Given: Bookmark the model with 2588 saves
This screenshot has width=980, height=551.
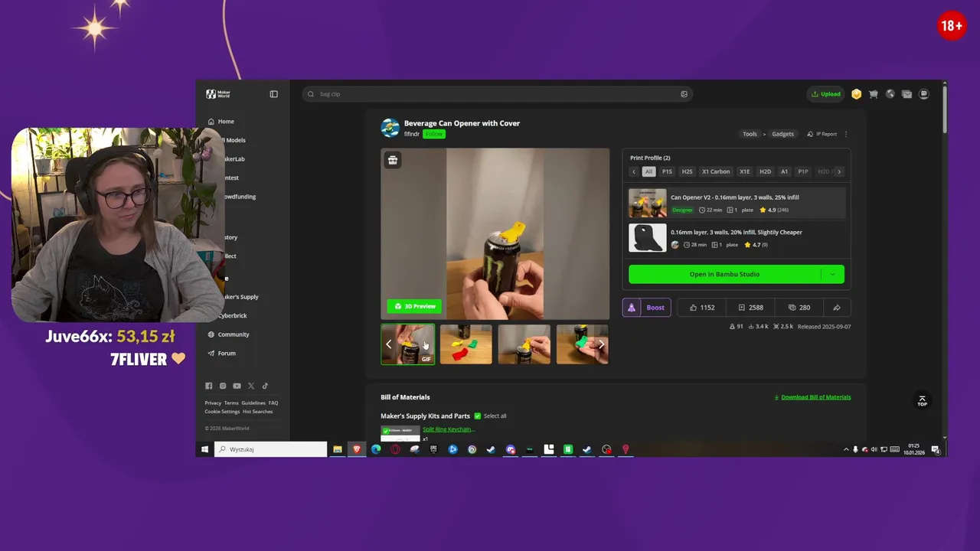Looking at the screenshot, I should coord(750,308).
